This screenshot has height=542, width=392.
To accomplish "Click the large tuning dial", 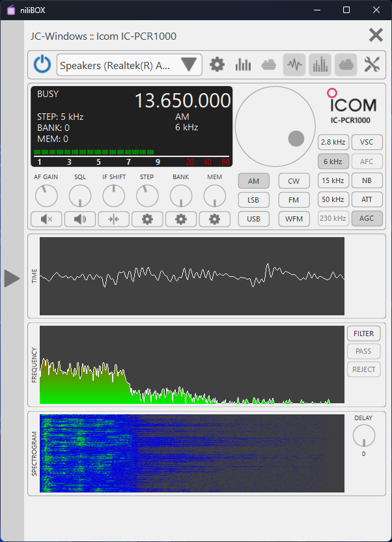I will click(275, 126).
